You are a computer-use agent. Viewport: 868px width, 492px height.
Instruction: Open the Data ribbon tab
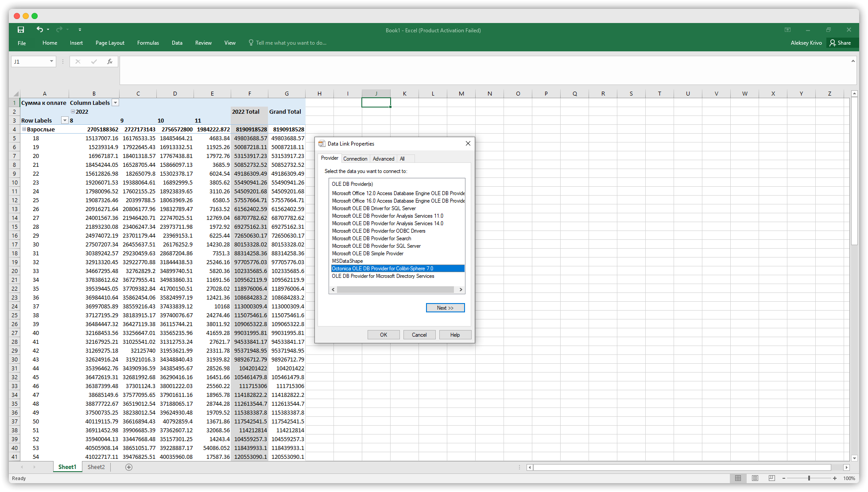pyautogui.click(x=177, y=43)
